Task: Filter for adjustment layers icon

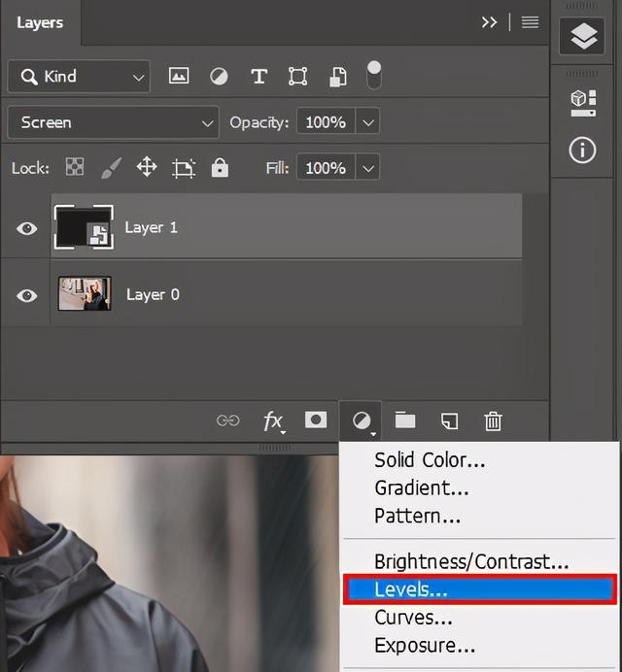Action: [219, 77]
